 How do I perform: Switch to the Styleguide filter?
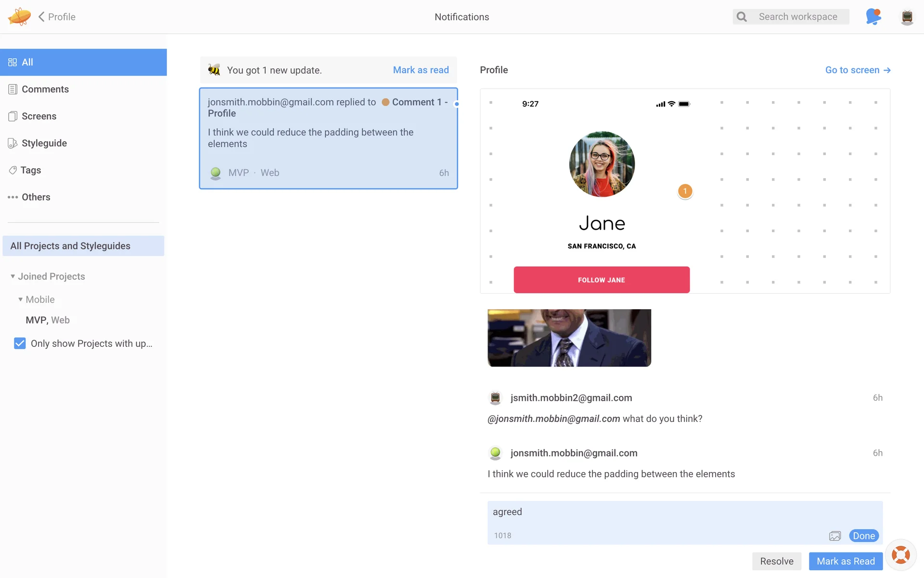(44, 143)
